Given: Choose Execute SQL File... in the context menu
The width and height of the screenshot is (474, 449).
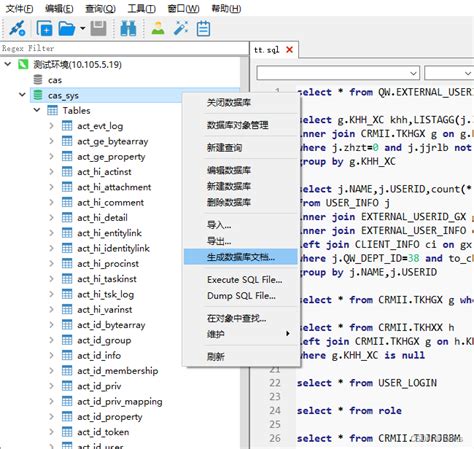Looking at the screenshot, I should click(x=244, y=280).
